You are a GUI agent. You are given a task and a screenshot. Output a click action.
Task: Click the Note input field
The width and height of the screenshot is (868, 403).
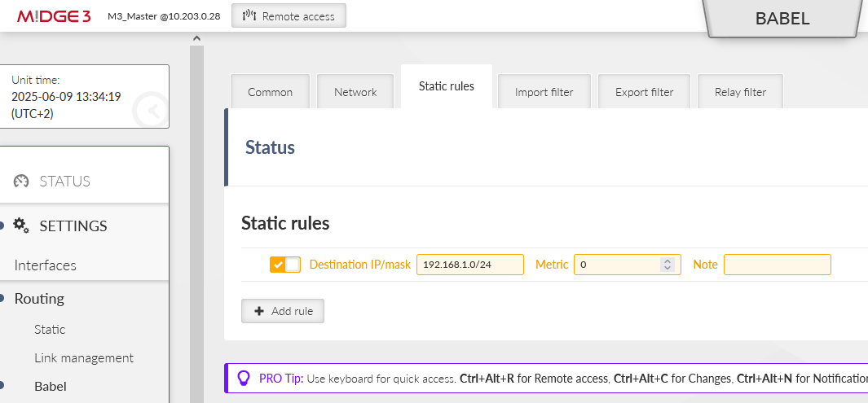[778, 265]
